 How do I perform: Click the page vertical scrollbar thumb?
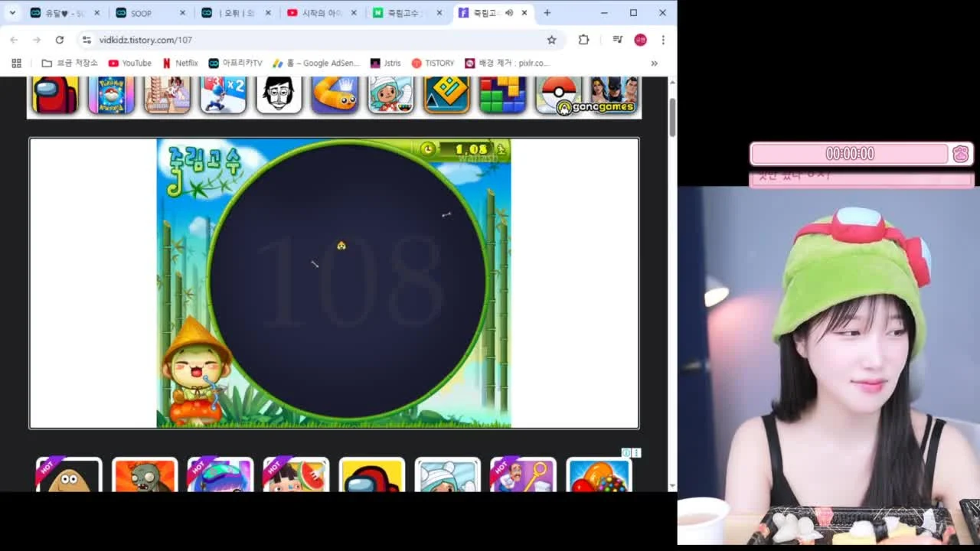672,118
